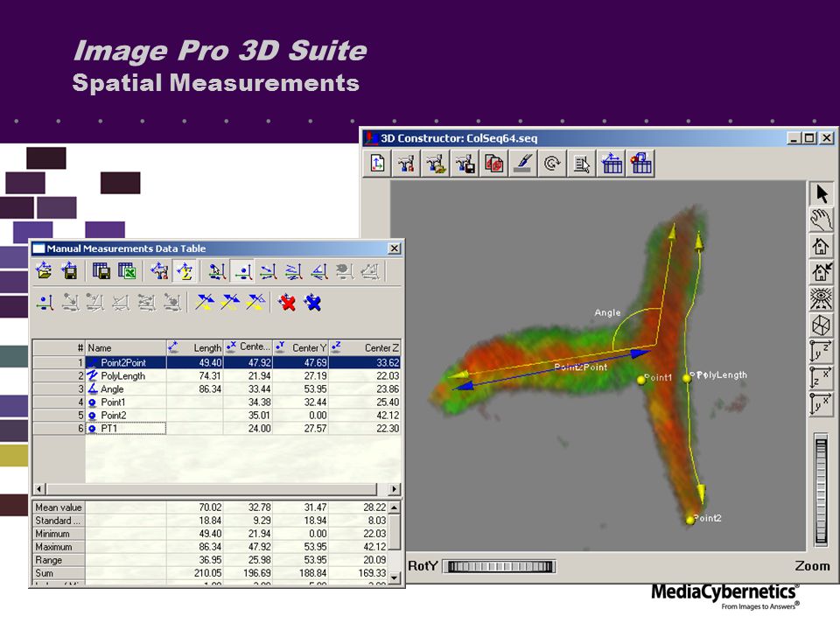Image resolution: width=840 pixels, height=630 pixels.
Task: Toggle the wireframe cube icon
Action: (821, 325)
